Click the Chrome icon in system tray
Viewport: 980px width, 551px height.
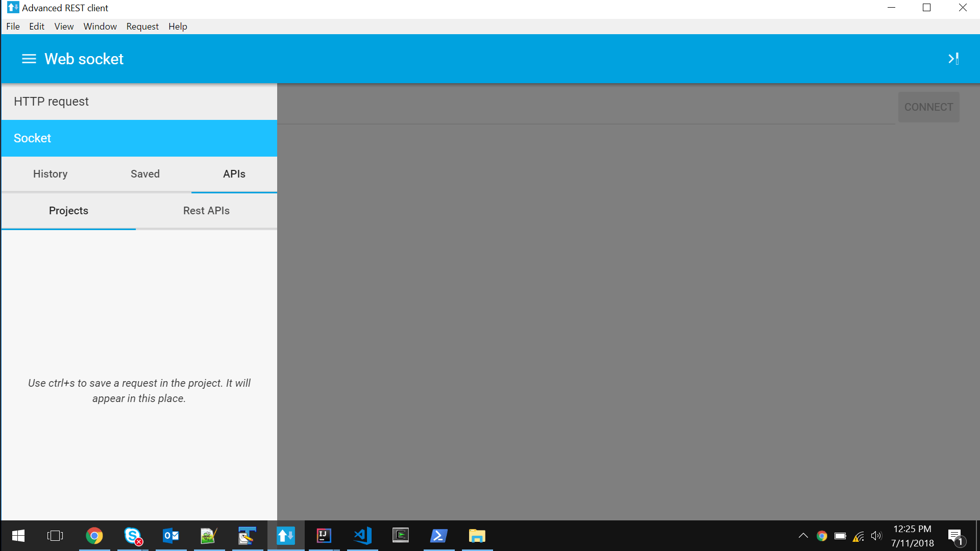coord(822,536)
